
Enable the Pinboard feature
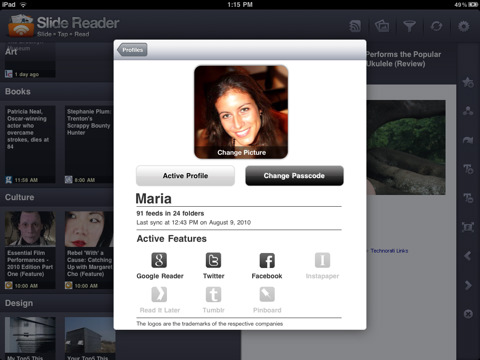267,300
